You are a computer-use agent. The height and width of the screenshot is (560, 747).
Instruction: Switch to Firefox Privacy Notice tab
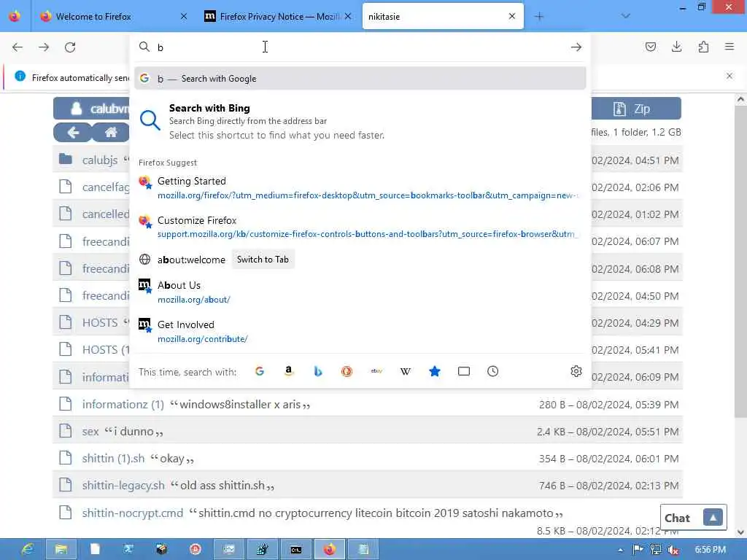pos(279,17)
